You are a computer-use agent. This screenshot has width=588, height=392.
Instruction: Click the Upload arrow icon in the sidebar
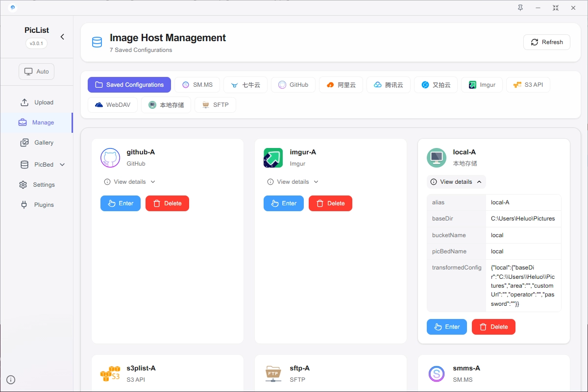[x=24, y=102]
